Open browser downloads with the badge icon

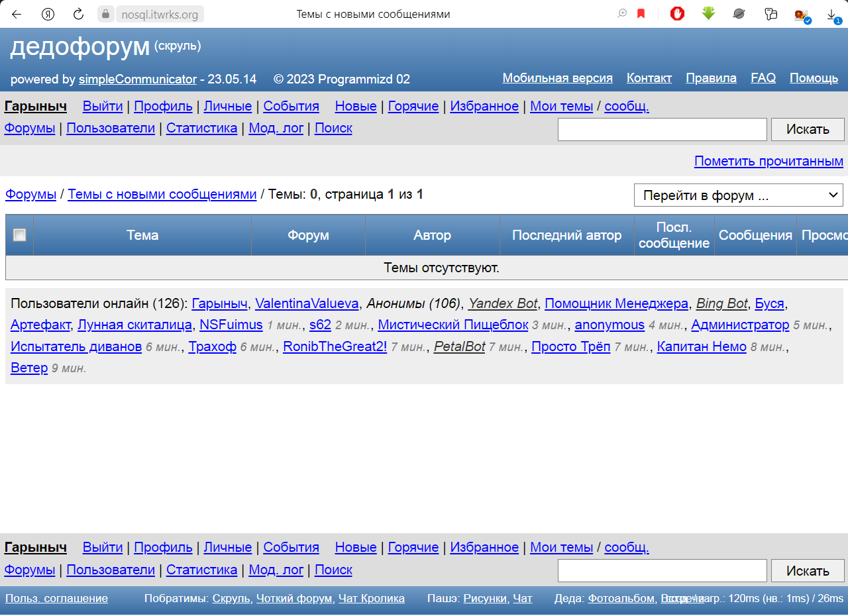[831, 15]
